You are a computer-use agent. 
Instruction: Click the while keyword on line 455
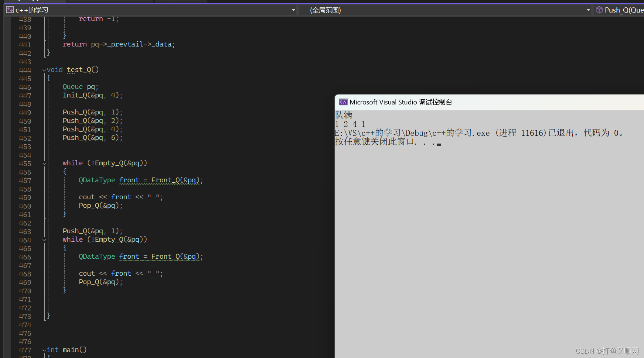click(73, 163)
